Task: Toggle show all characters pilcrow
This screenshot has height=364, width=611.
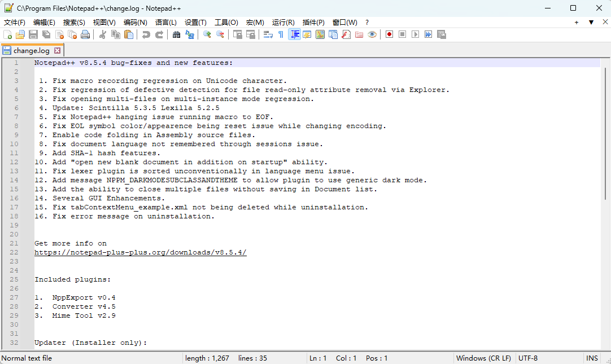Action: pyautogui.click(x=281, y=34)
